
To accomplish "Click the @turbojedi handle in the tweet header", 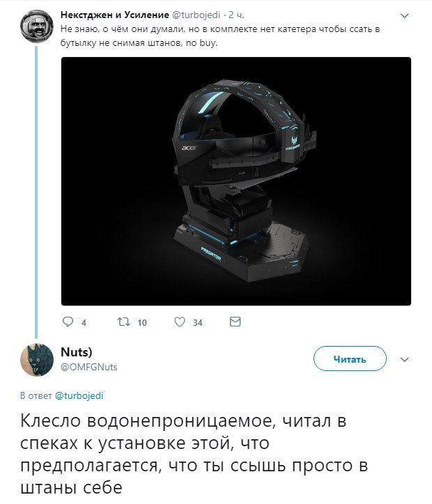I will click(196, 15).
